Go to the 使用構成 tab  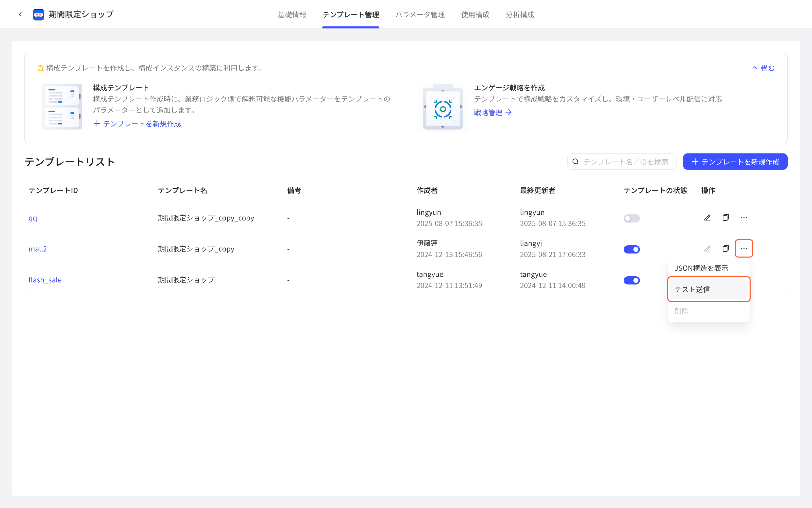[475, 14]
